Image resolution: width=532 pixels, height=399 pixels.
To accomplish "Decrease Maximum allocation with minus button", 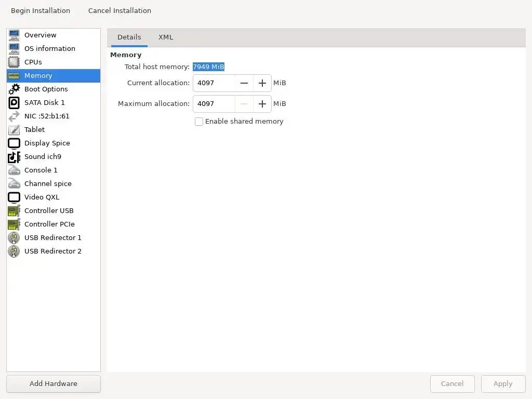I will tap(244, 104).
